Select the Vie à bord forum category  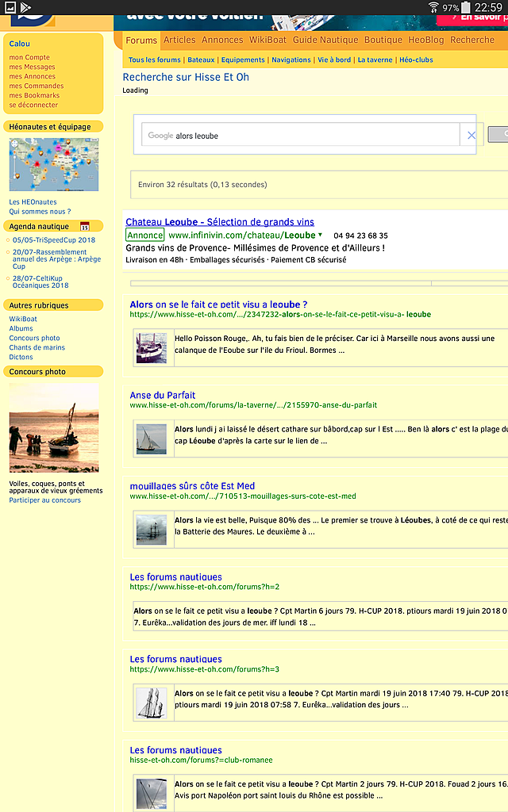pyautogui.click(x=334, y=59)
